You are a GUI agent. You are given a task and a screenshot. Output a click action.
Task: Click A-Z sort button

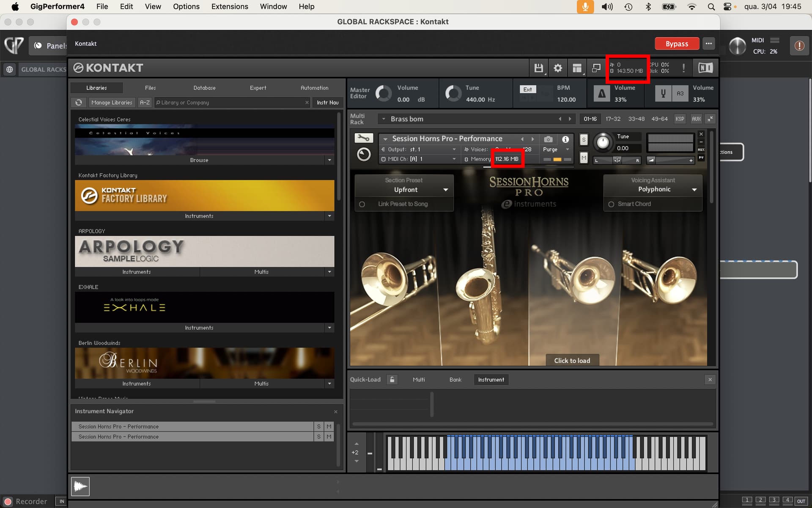point(145,102)
